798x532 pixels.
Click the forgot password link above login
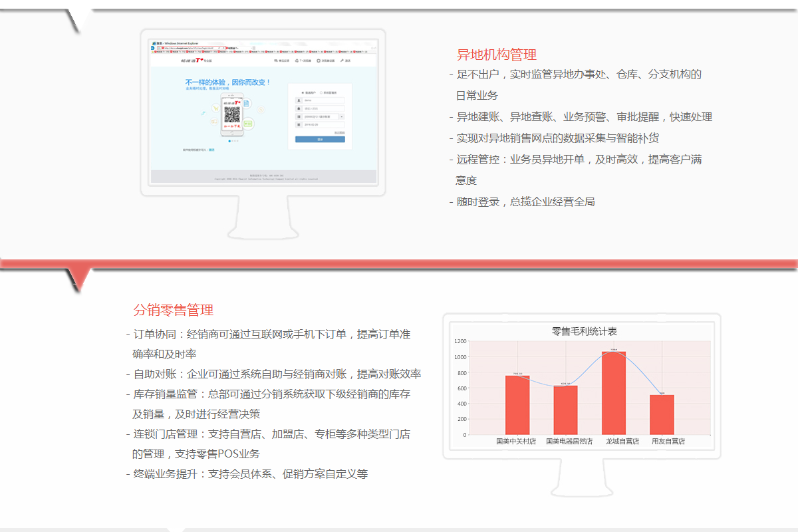tap(339, 132)
